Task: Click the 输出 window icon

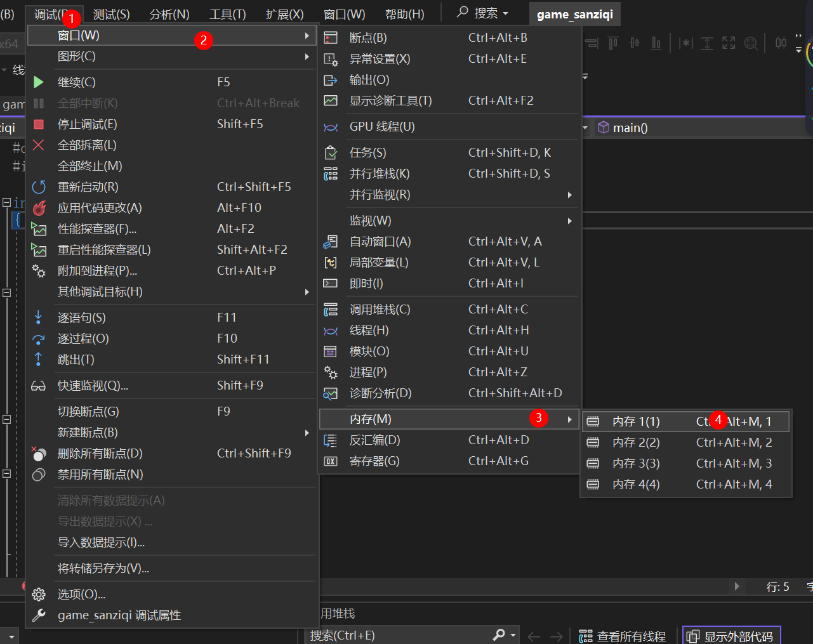Action: click(x=331, y=80)
